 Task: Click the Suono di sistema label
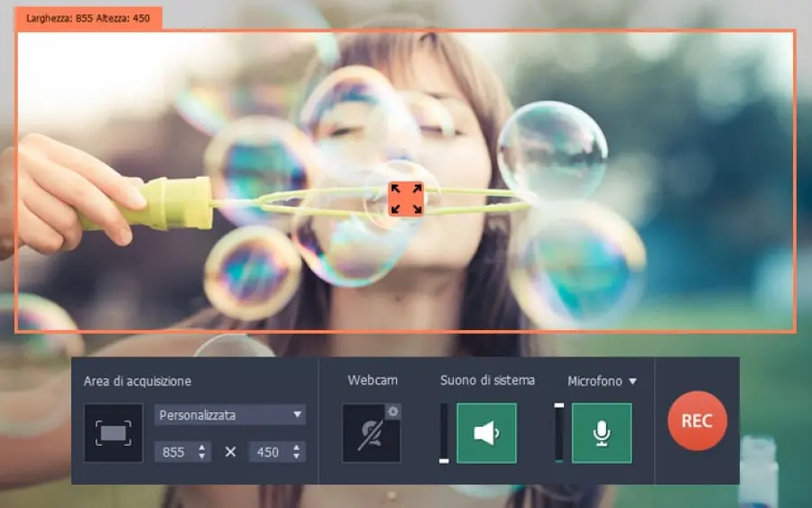click(487, 381)
